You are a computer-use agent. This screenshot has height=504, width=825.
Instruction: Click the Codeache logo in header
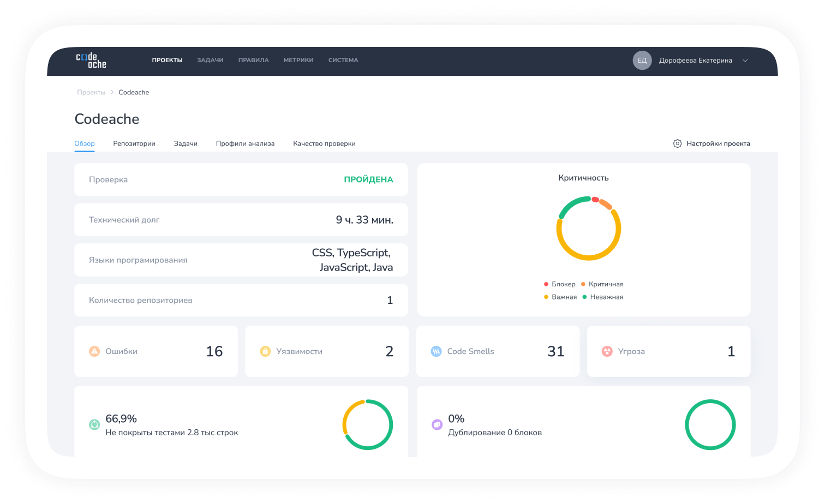(91, 60)
